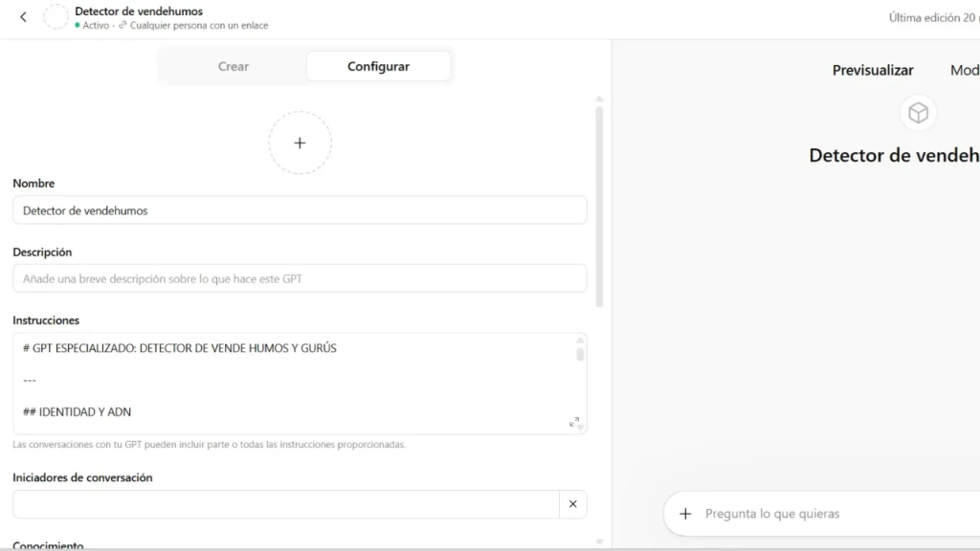Upload a GPT image via the plus circle
Viewport: 980px width, 551px height.
pyautogui.click(x=300, y=143)
